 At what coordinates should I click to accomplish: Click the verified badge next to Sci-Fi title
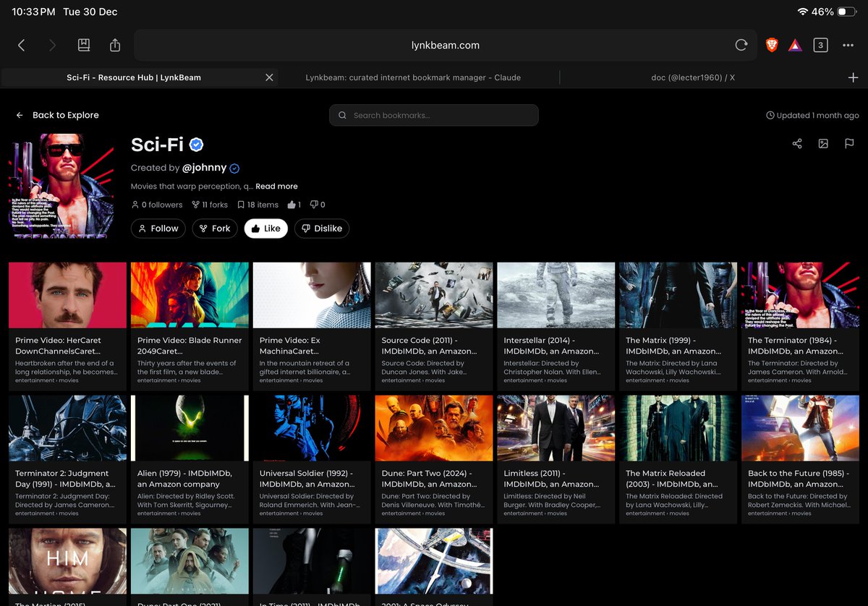tap(196, 145)
